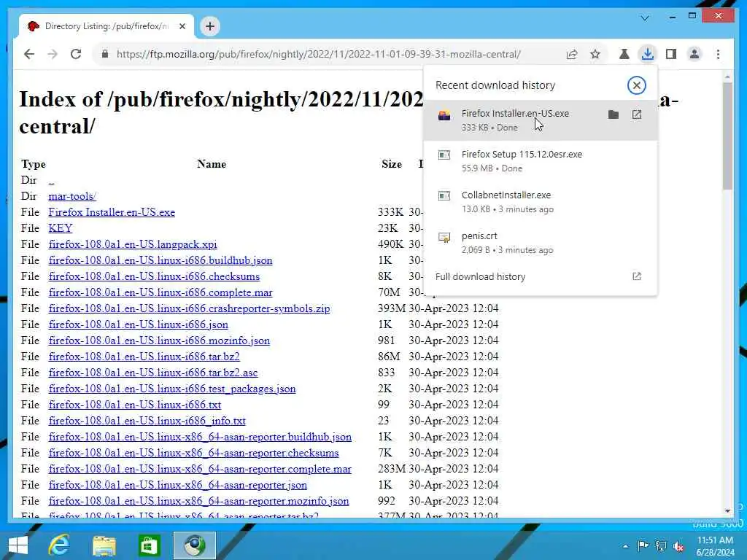Click the Full download history external icon
The height and width of the screenshot is (560, 747).
[636, 276]
